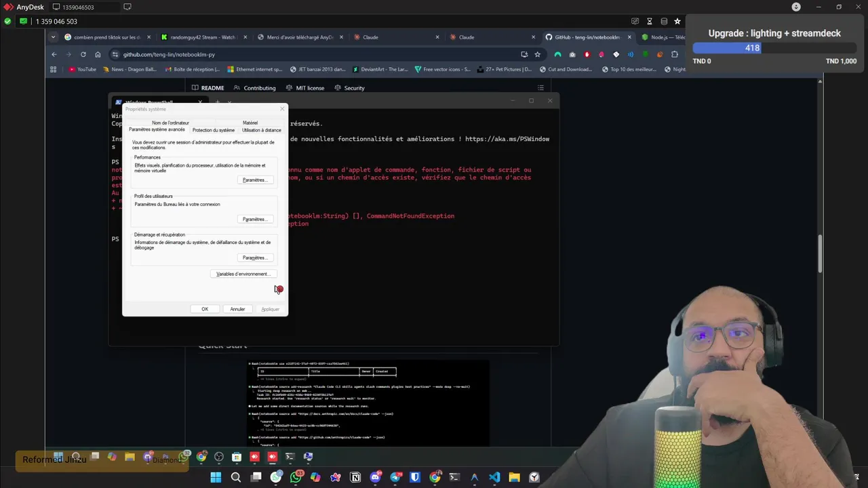The width and height of the screenshot is (868, 488).
Task: Open the Security tab on GitHub
Action: (x=349, y=87)
